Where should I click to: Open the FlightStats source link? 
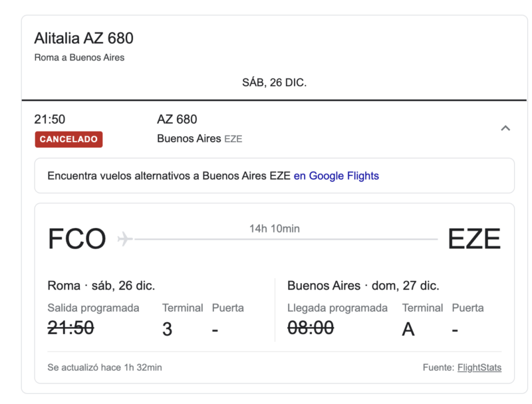coord(479,367)
